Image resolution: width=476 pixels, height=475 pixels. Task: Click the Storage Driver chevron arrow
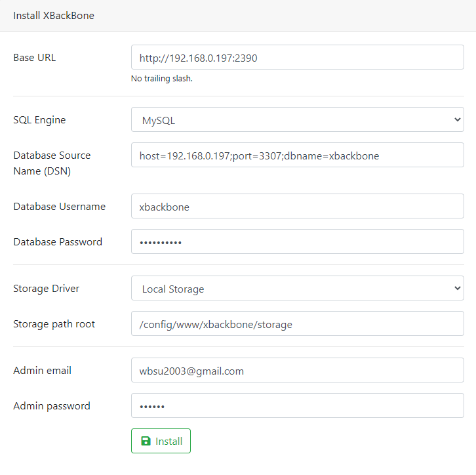[458, 288]
